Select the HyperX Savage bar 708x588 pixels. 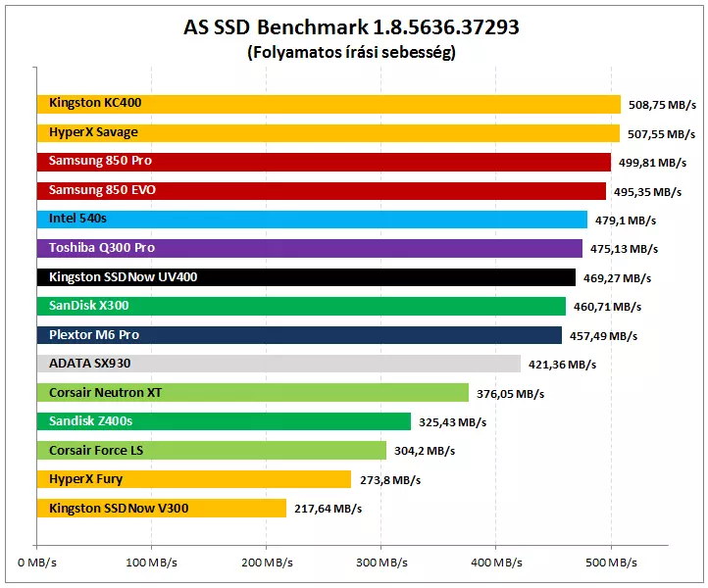tap(329, 133)
